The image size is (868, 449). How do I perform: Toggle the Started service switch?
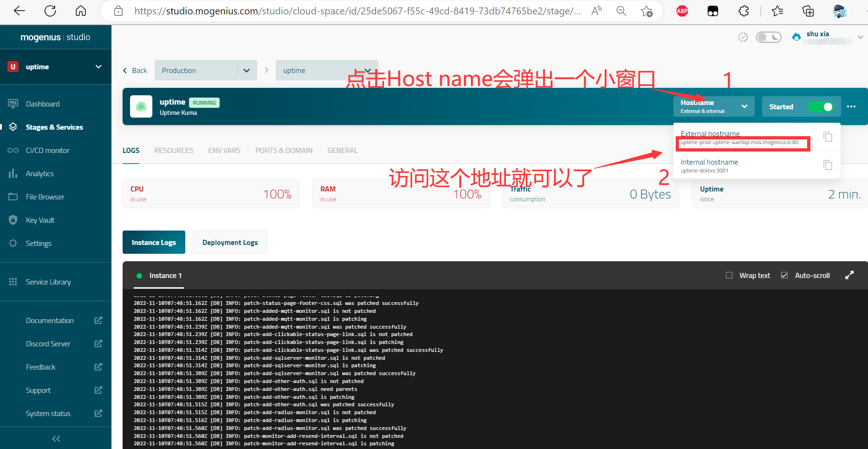point(820,107)
